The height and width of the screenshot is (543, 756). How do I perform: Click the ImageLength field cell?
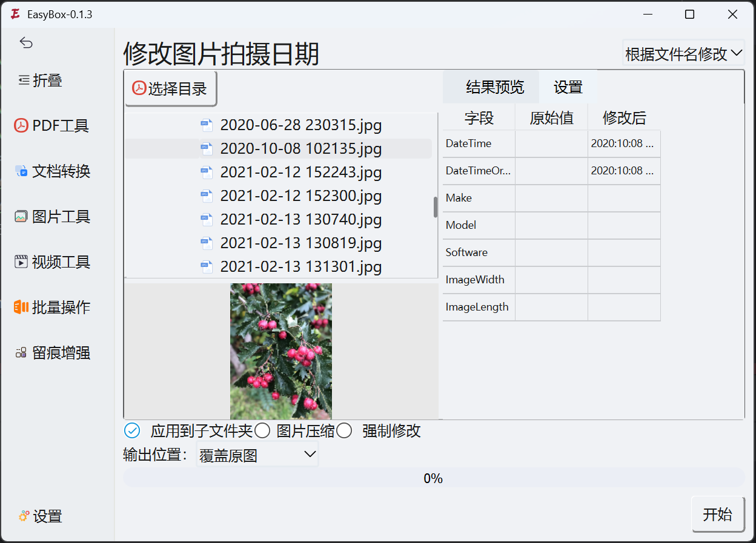(479, 307)
